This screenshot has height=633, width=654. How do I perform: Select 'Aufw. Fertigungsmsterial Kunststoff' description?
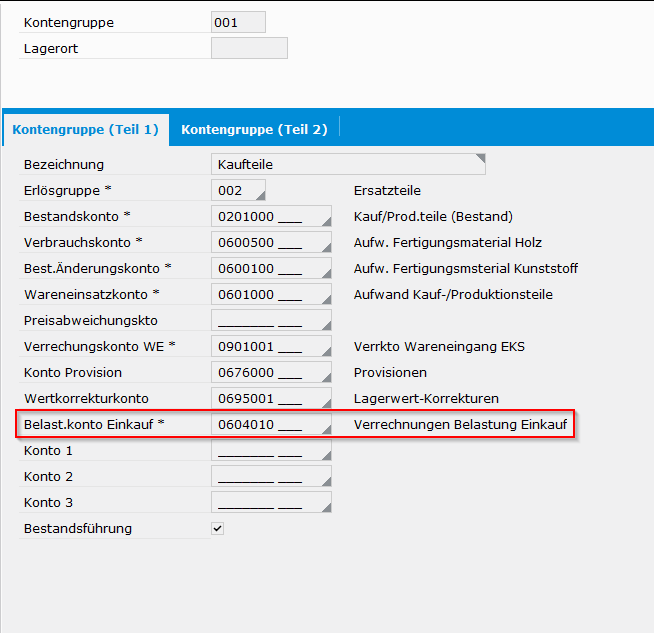tap(465, 269)
